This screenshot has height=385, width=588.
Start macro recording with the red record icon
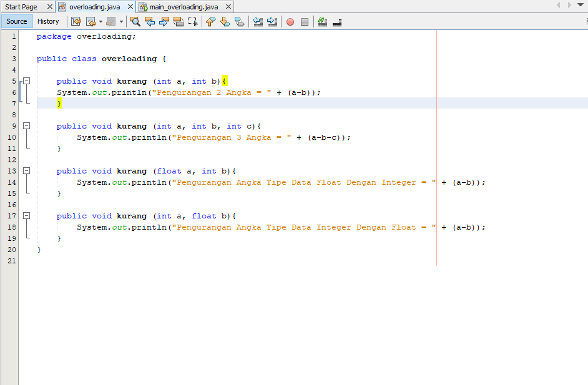[289, 22]
